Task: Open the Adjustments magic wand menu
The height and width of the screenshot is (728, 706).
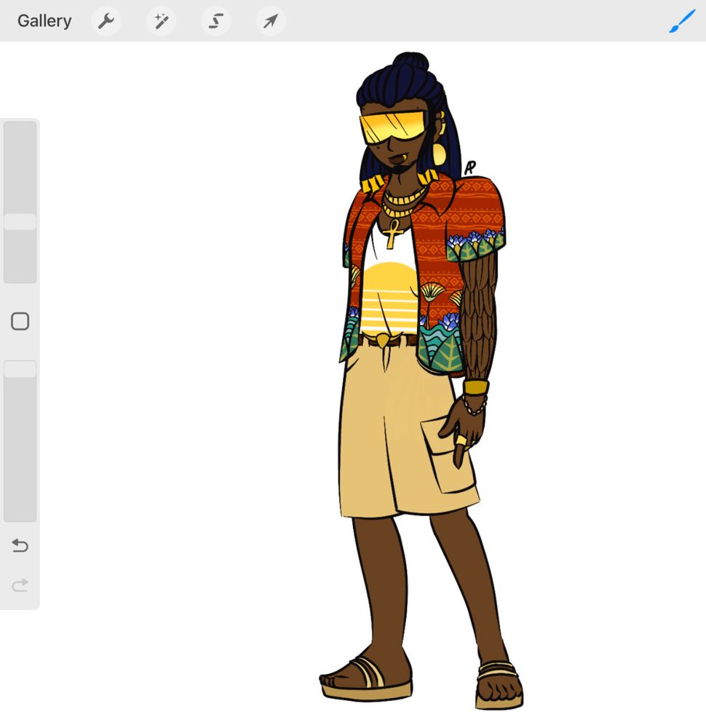Action: tap(161, 21)
